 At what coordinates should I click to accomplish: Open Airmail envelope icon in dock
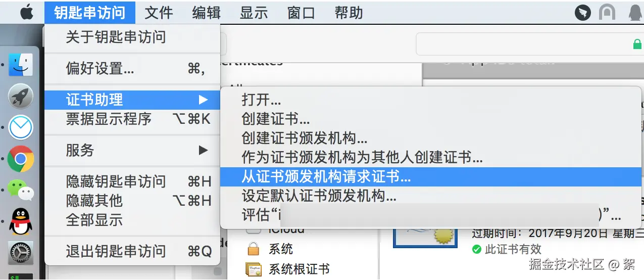pos(21,127)
